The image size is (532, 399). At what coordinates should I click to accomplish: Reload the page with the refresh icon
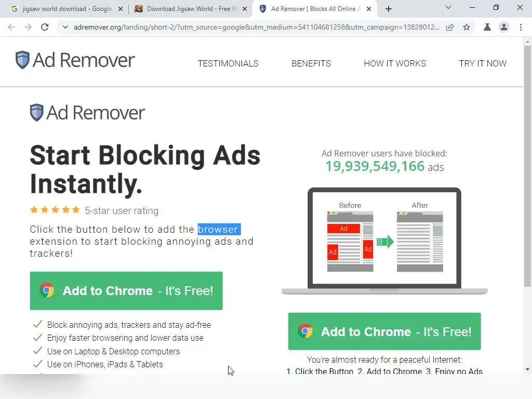tap(45, 27)
